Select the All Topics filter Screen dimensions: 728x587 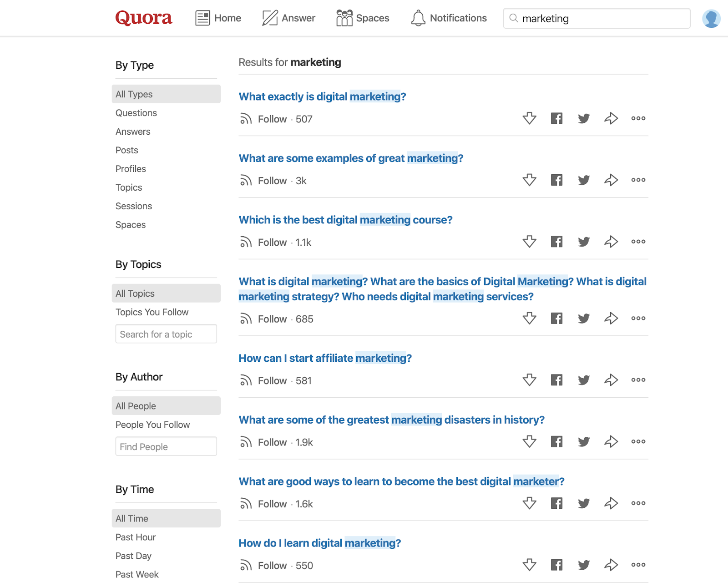point(166,293)
